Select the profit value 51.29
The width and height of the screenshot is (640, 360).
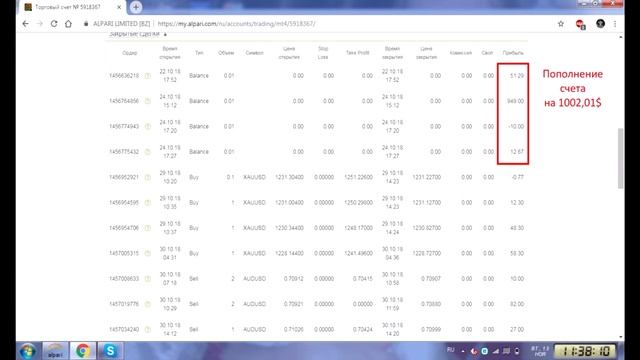517,76
